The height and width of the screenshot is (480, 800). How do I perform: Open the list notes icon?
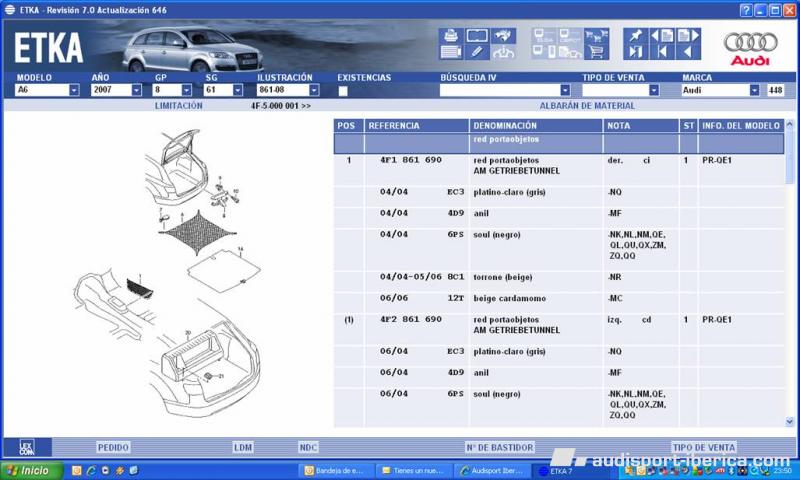pos(451,52)
